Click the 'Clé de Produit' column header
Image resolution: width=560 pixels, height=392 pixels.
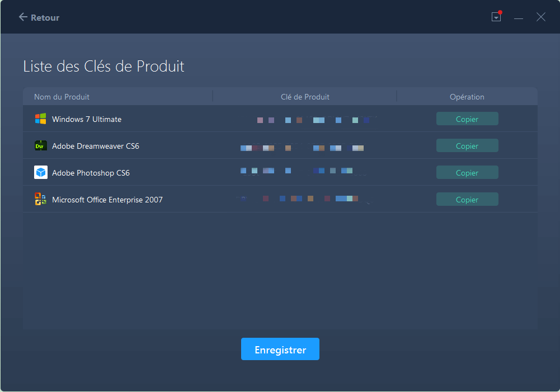tap(305, 97)
